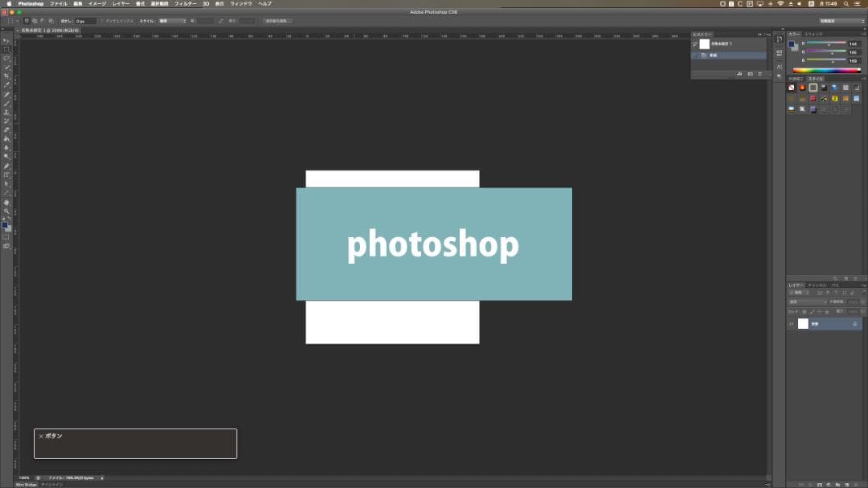Toggle the アンチエイリアス checkbox
The height and width of the screenshot is (488, 868).
(x=102, y=21)
